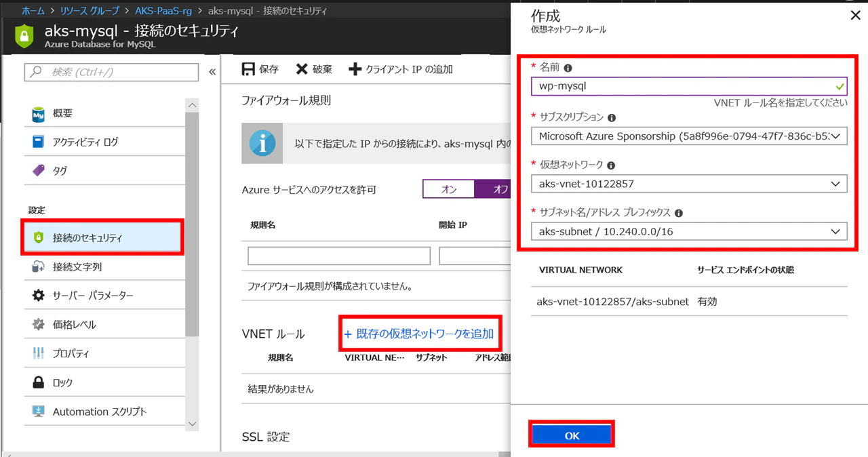The image size is (868, 457).
Task: Click the sidebar search box
Action: click(111, 72)
